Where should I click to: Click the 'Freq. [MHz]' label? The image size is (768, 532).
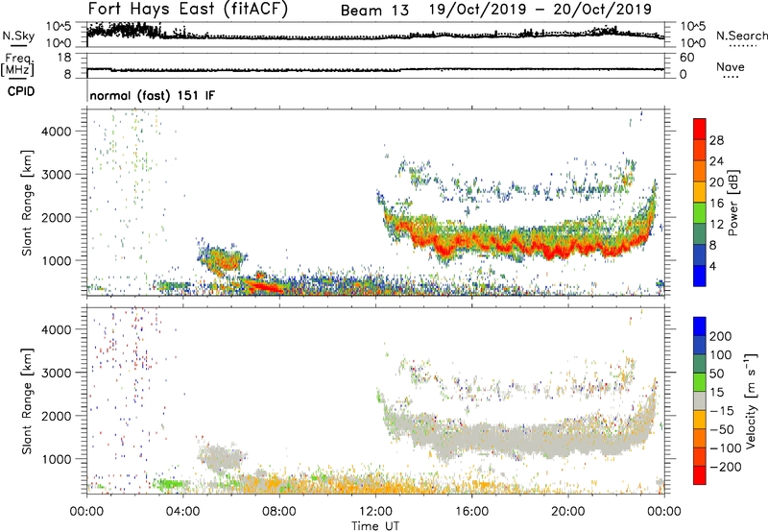click(x=17, y=64)
